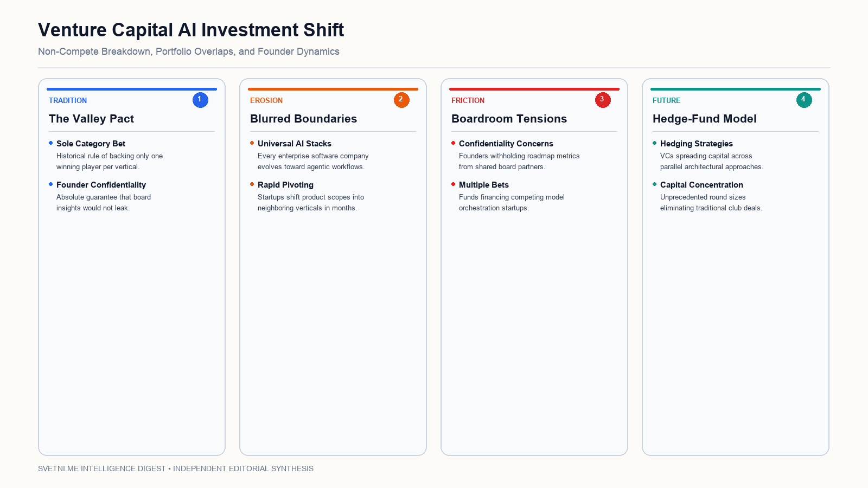Click the footer 'SVETNI.ME INTELLIGENCE DIGEST' text
Screen dimensions: 868x488
[x=102, y=468]
